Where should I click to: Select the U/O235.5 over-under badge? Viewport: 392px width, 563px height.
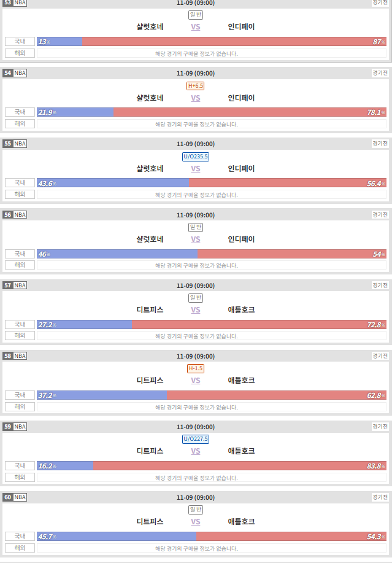(196, 157)
